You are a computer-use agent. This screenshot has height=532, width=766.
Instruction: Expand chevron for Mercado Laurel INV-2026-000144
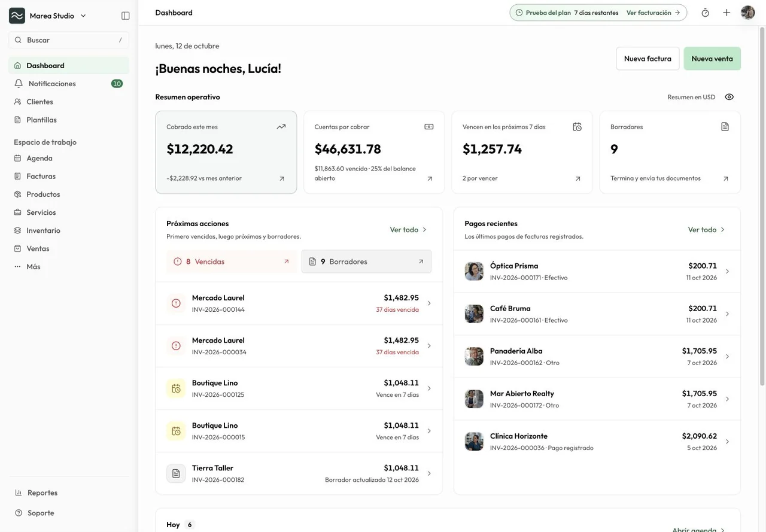[429, 303]
